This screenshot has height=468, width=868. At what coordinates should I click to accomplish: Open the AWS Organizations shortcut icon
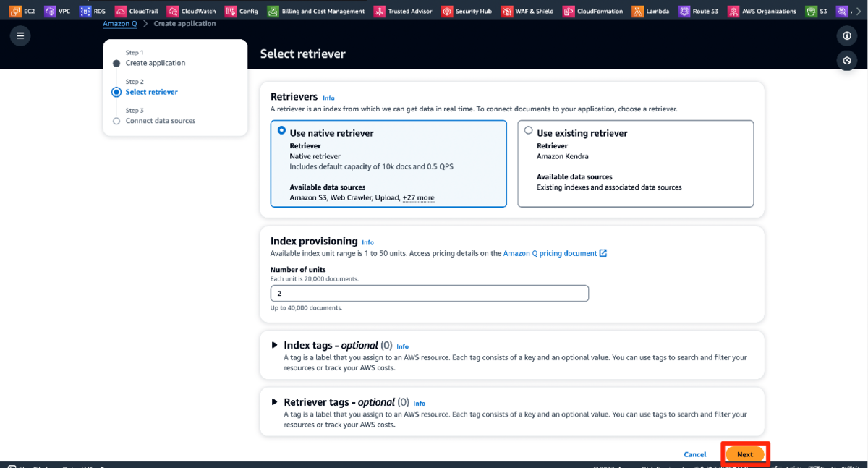(733, 12)
